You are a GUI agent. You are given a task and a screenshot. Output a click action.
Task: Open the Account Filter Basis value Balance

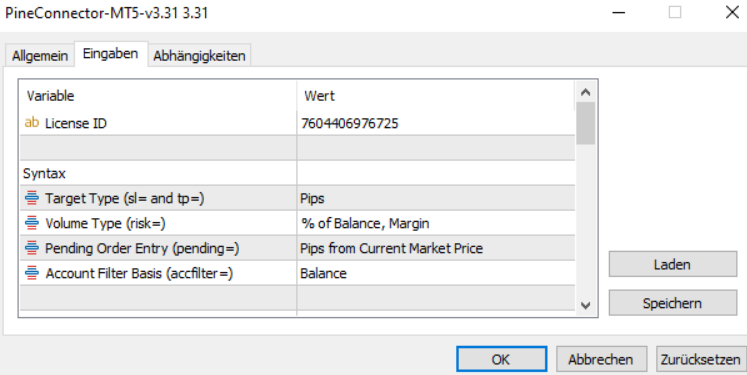(435, 273)
